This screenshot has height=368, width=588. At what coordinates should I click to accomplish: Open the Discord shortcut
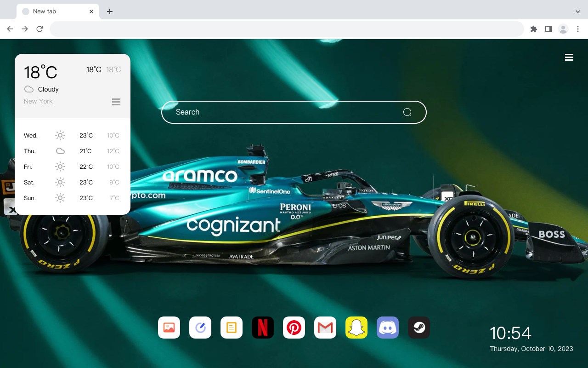pyautogui.click(x=388, y=328)
